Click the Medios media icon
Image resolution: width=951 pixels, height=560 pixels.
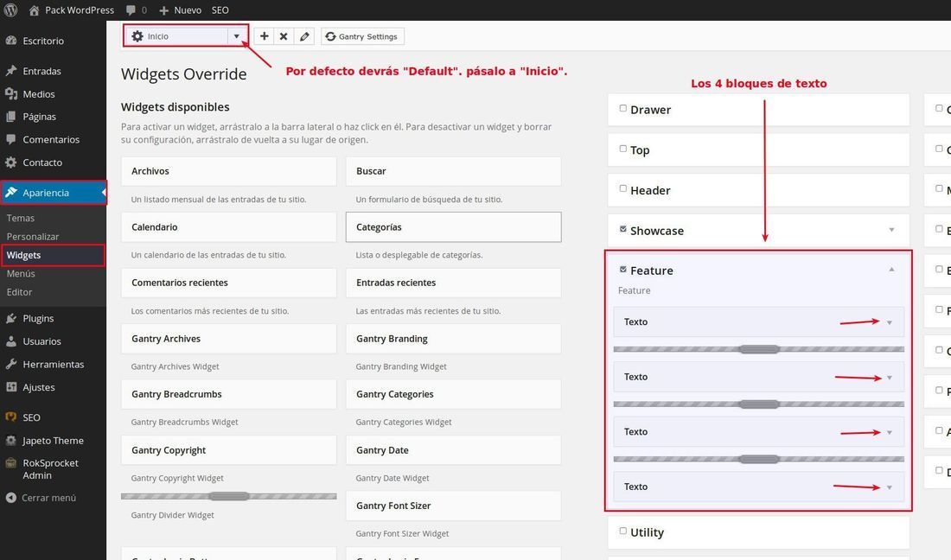coord(11,94)
